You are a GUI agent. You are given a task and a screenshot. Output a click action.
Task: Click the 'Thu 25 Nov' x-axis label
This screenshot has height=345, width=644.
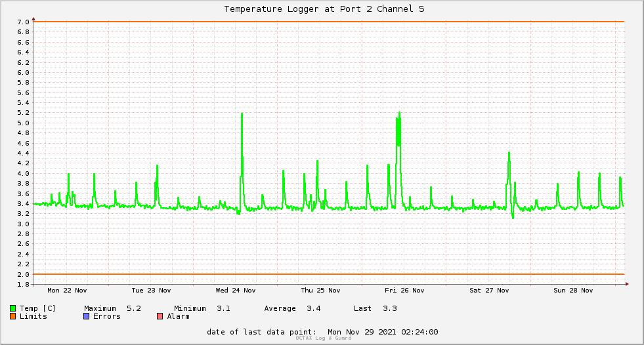point(320,291)
